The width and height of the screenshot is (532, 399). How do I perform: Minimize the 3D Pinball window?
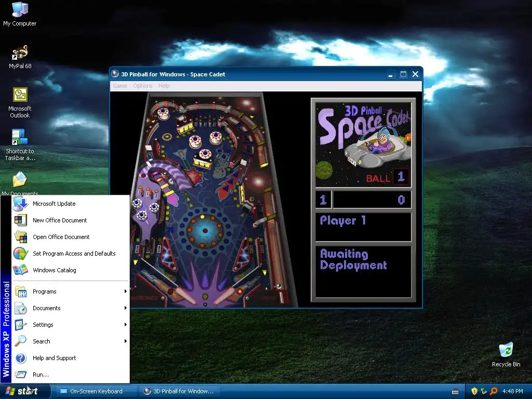coord(391,74)
